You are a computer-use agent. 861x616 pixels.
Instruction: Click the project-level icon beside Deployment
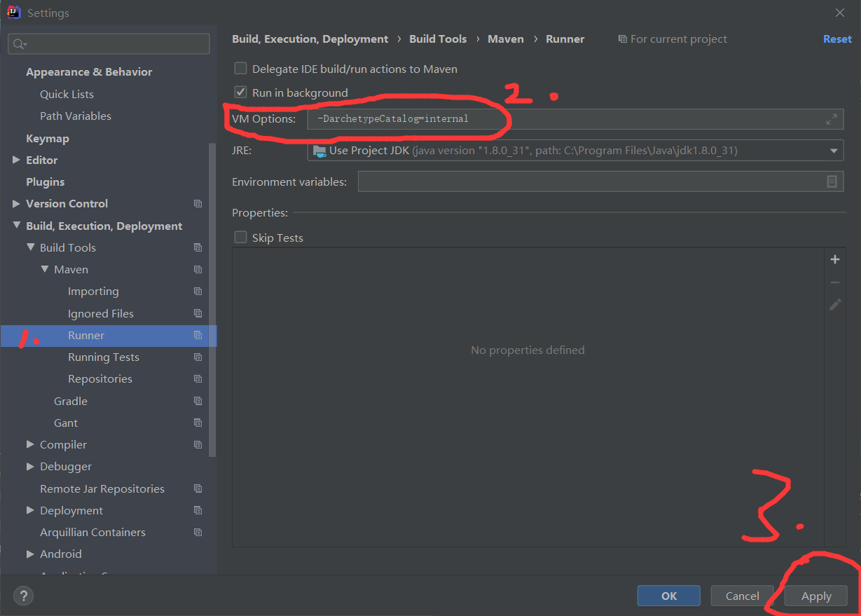pos(198,510)
